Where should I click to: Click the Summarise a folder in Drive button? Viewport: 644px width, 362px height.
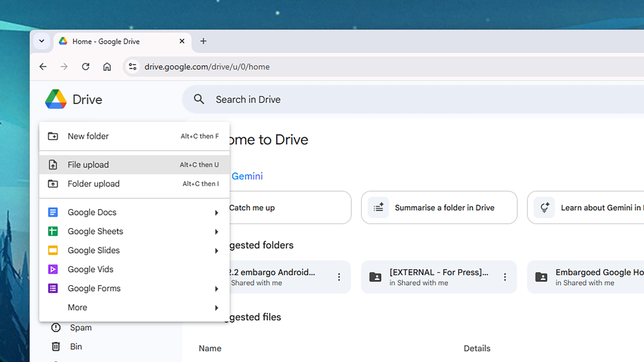pyautogui.click(x=439, y=208)
